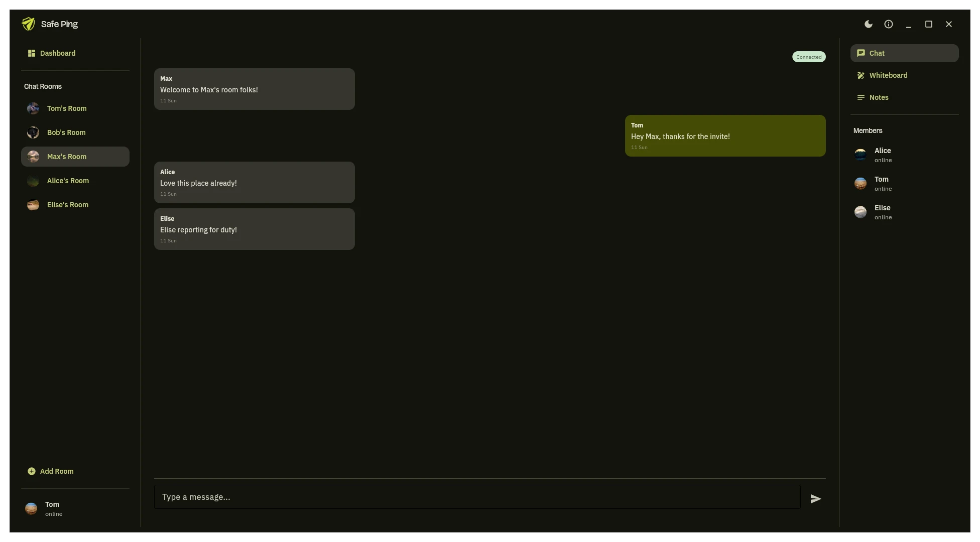Click the Notes lines icon
This screenshot has height=542, width=980.
pos(861,97)
